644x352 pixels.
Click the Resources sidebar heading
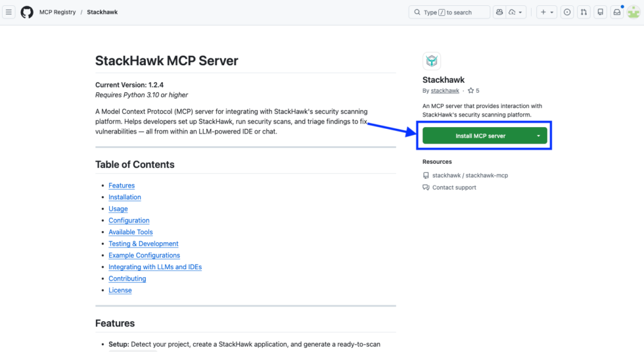(437, 162)
